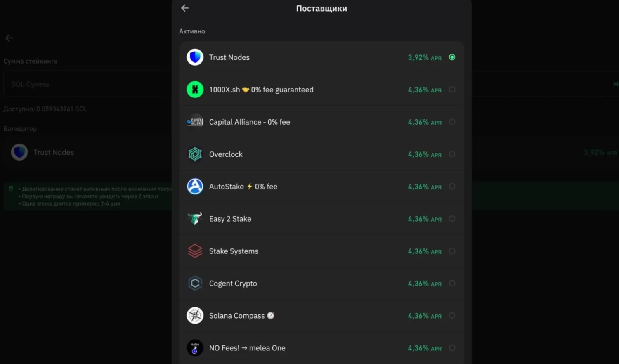Select the 1000X.sh radio button
619x364 pixels.
(x=452, y=90)
